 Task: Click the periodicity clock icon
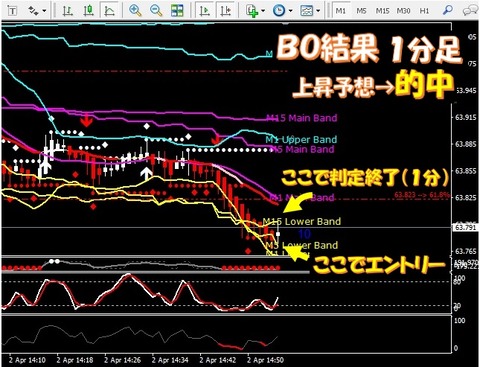(x=279, y=11)
